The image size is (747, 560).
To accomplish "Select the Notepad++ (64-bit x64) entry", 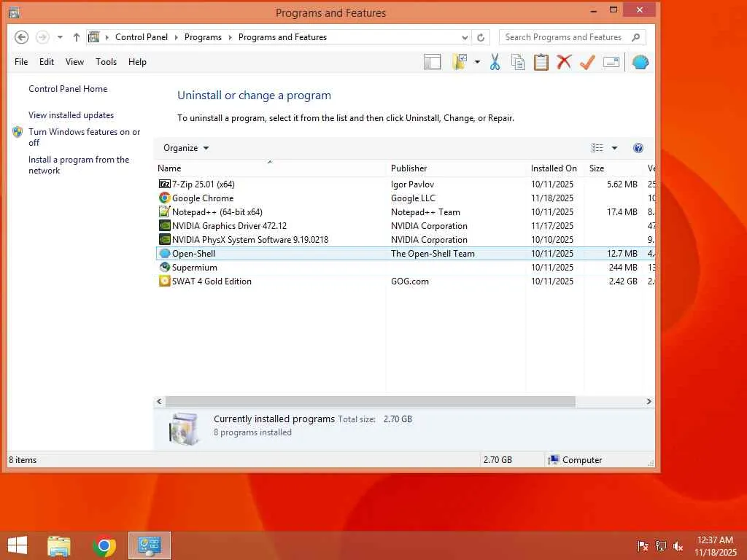I will (x=405, y=212).
